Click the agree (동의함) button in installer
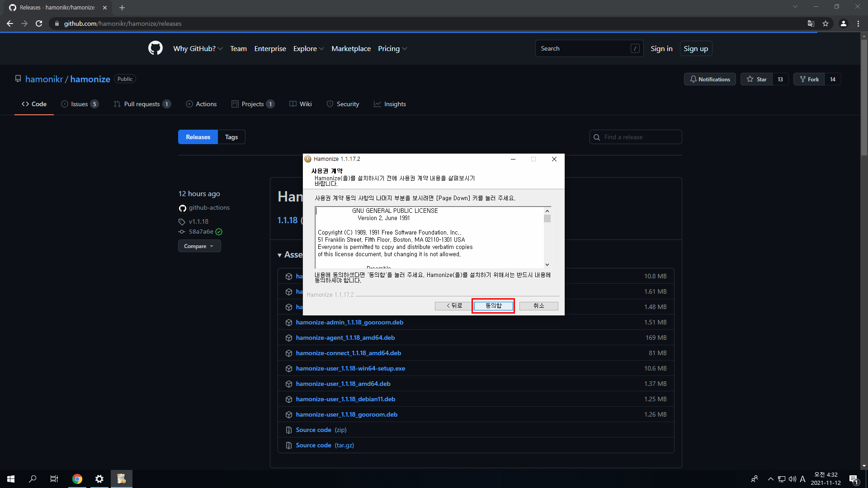 [x=493, y=306]
